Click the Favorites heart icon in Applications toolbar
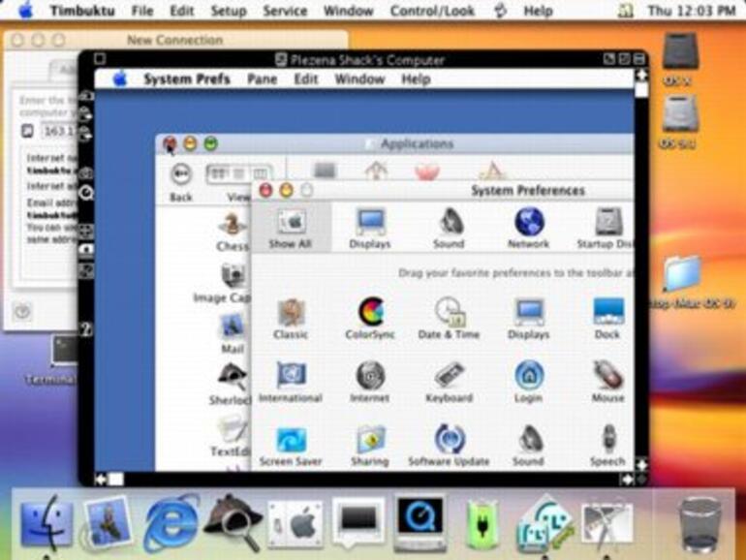Image resolution: width=746 pixels, height=560 pixels. coord(426,171)
